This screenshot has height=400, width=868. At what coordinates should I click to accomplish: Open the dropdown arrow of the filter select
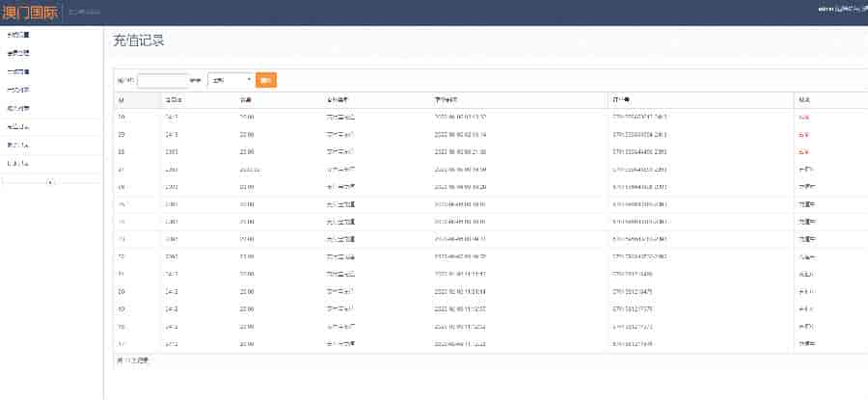coord(249,80)
